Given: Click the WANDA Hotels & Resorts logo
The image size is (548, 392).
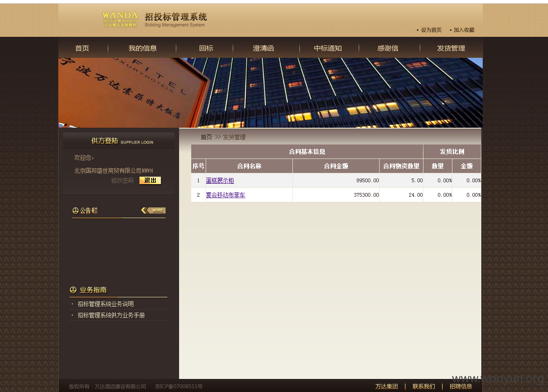Looking at the screenshot, I should point(120,19).
